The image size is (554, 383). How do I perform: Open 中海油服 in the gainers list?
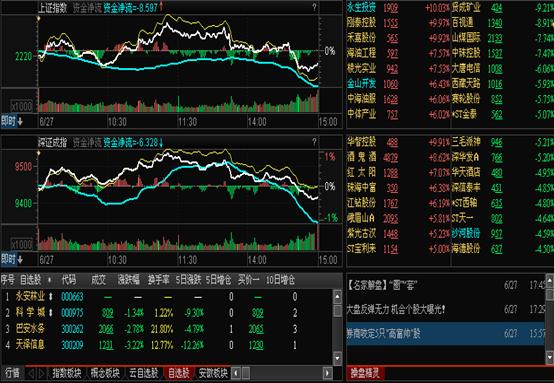click(x=361, y=99)
